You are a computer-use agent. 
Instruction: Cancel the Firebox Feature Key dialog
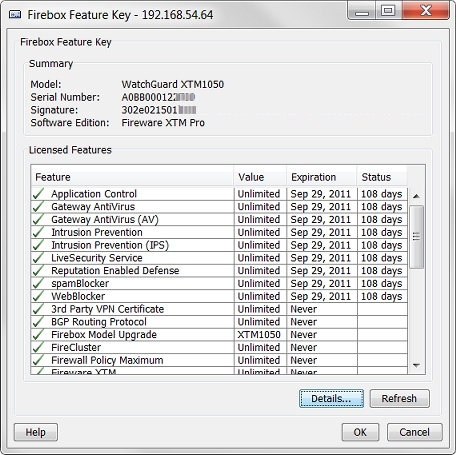click(x=415, y=432)
